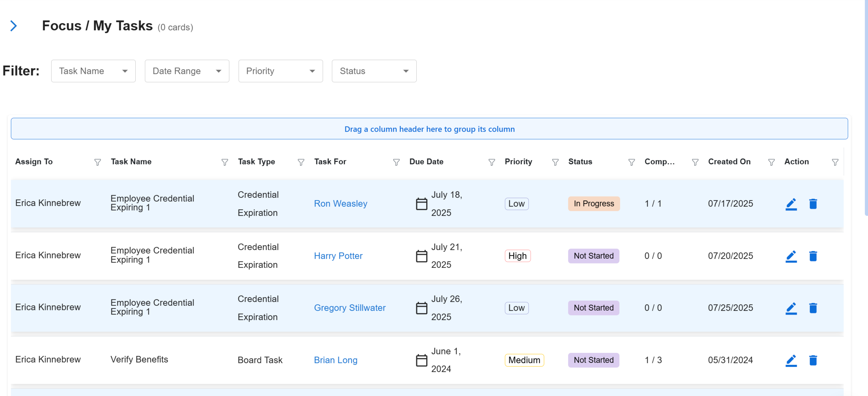Click filter icon on Task Name column
Screen dimensions: 868x396
225,162
